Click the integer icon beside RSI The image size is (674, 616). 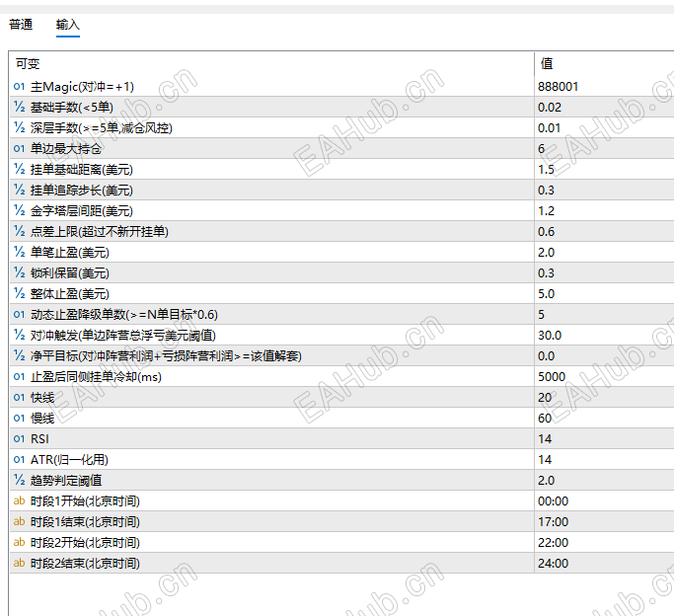click(20, 438)
